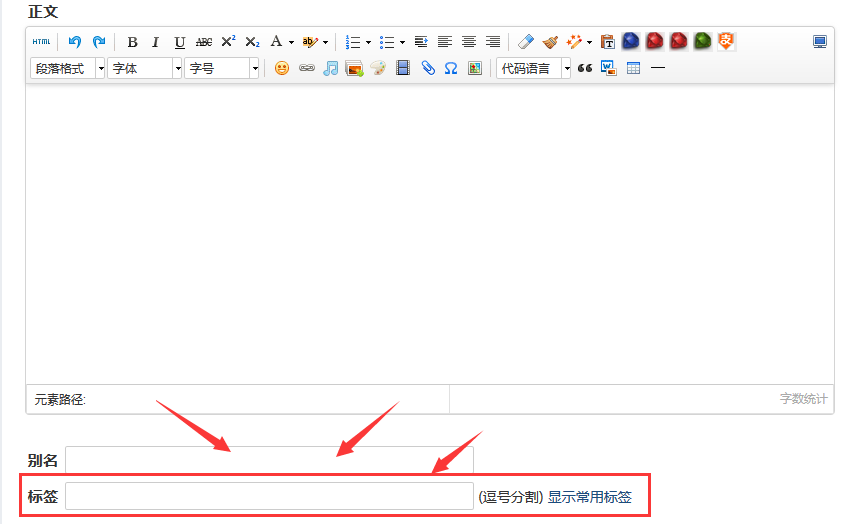Apply font color with A icon
The image size is (850, 524).
coord(276,42)
